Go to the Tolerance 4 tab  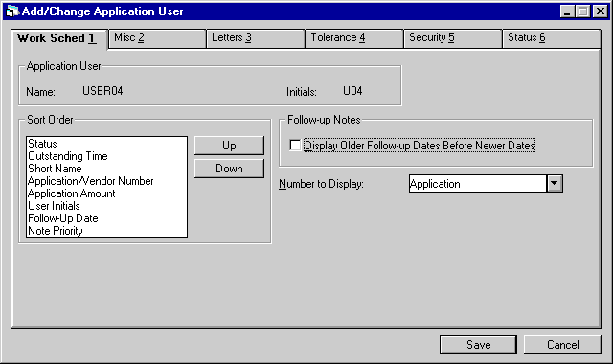click(x=353, y=38)
